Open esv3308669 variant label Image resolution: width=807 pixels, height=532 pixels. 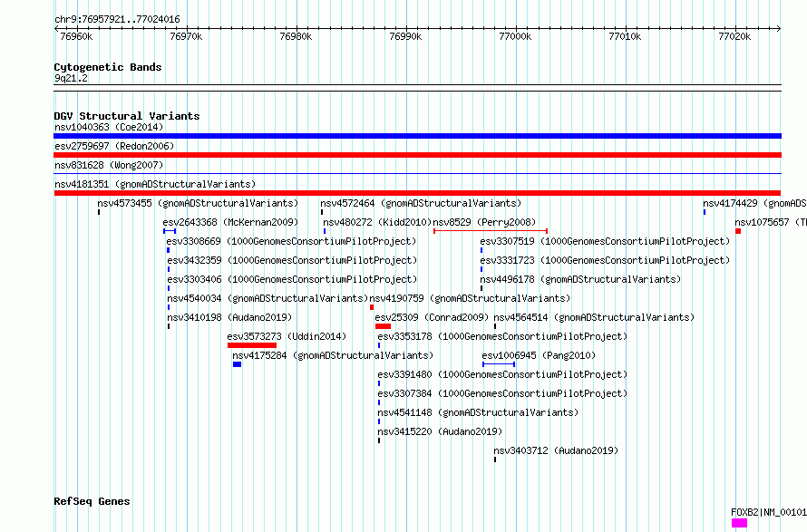point(291,241)
